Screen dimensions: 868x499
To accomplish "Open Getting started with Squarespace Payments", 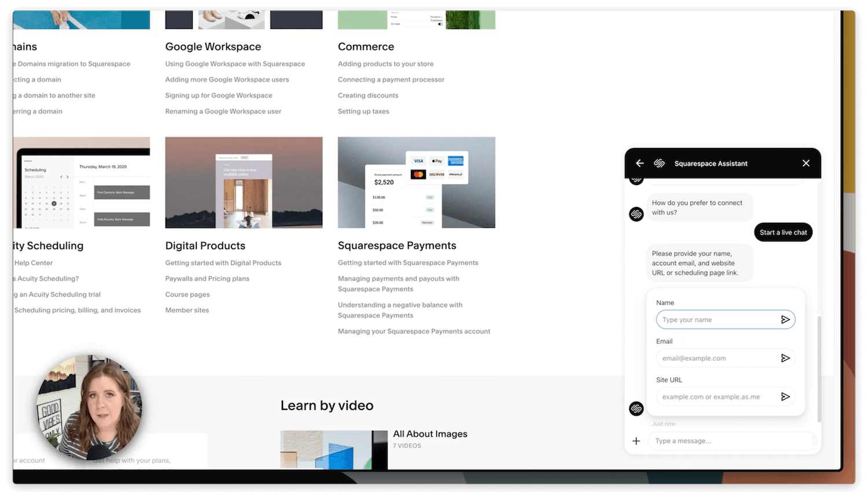I will [x=408, y=263].
